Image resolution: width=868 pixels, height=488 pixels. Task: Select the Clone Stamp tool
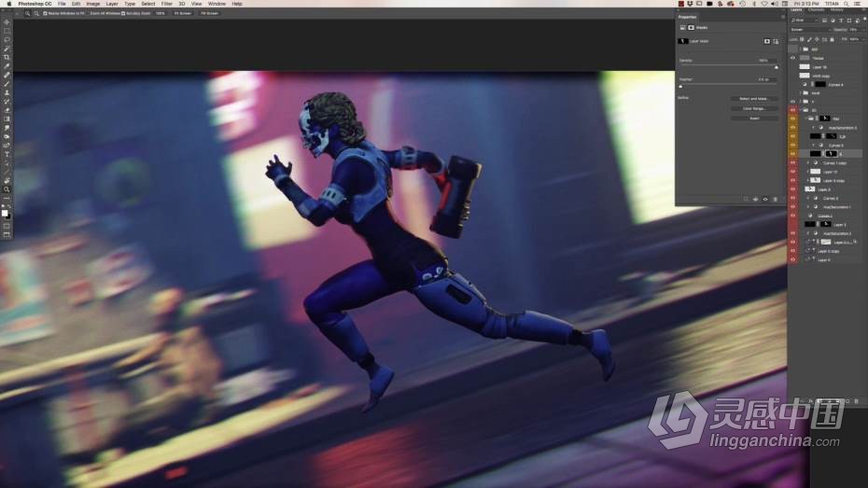click(x=7, y=92)
